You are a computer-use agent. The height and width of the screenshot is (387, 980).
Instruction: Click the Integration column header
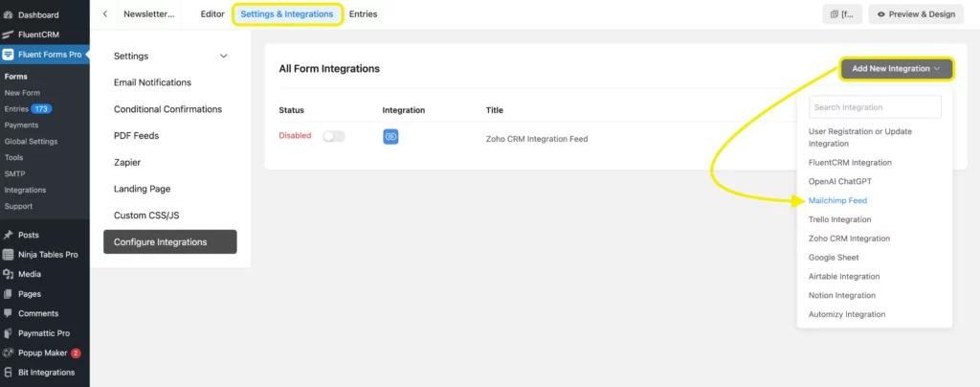(404, 110)
